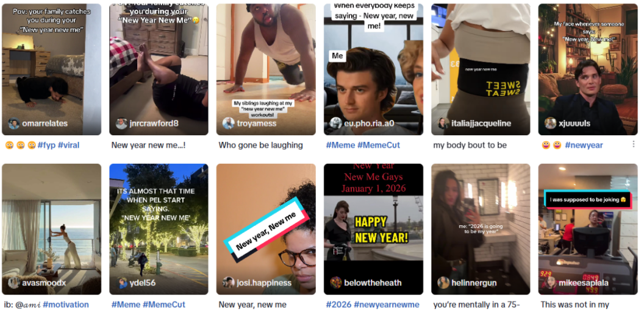The height and width of the screenshot is (313, 644).
Task: Open the #2026 hashtag link
Action: [339, 305]
